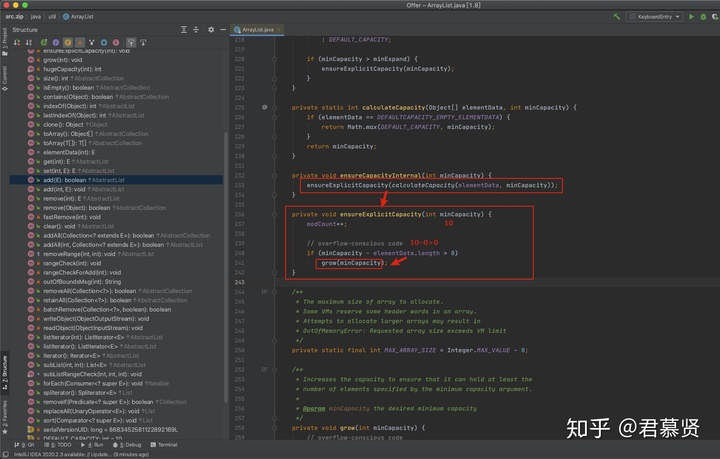Fold grow method at line 258 gutter

tap(275, 428)
